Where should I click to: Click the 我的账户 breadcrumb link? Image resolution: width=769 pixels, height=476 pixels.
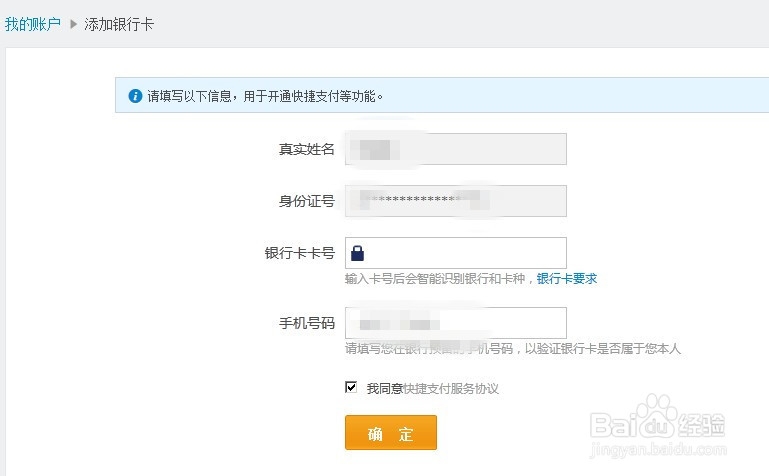pos(33,23)
